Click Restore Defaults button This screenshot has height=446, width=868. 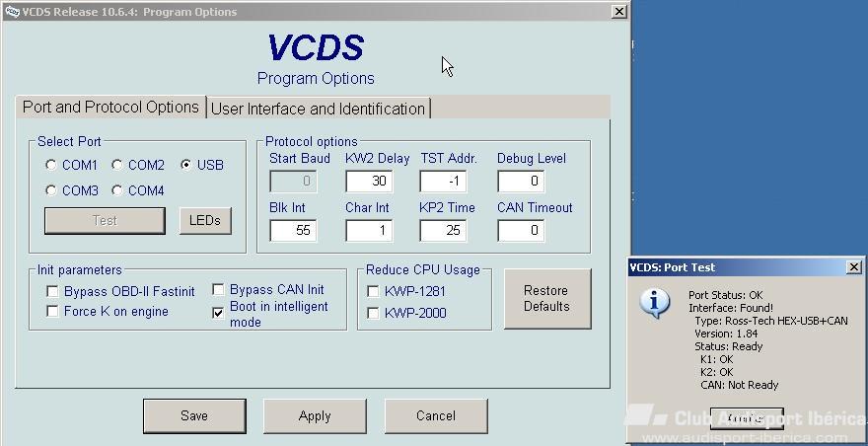click(x=546, y=299)
